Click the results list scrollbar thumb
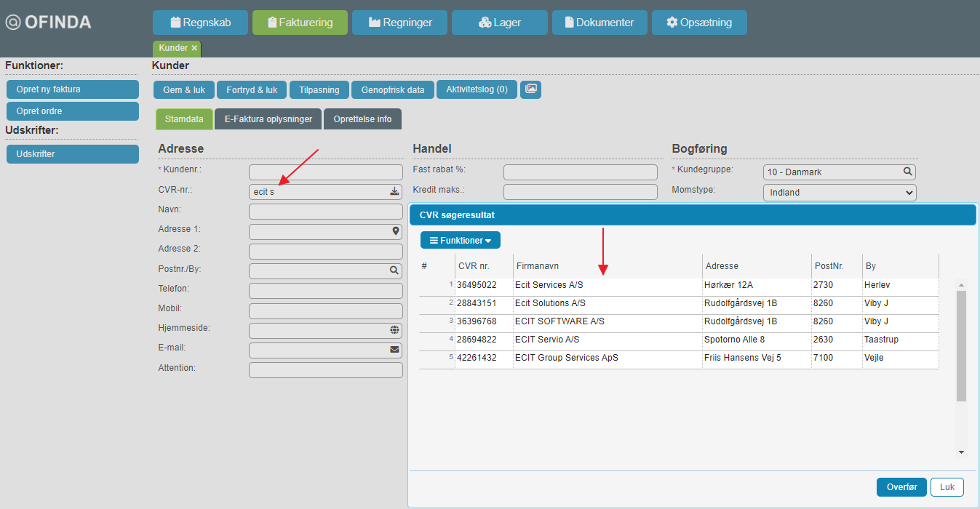The image size is (980, 509). pos(961,346)
